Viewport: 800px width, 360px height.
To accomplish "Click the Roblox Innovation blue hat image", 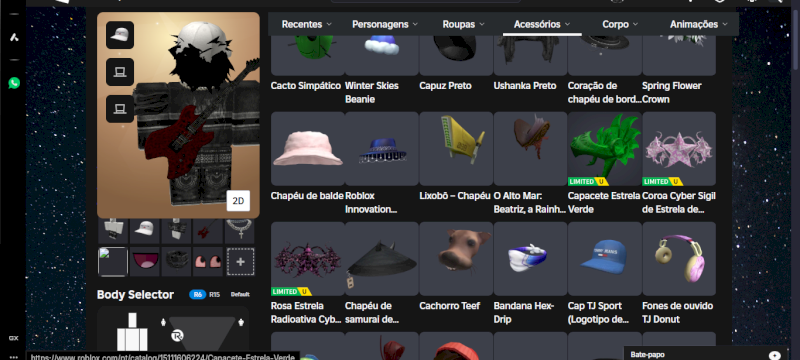I will pyautogui.click(x=382, y=149).
